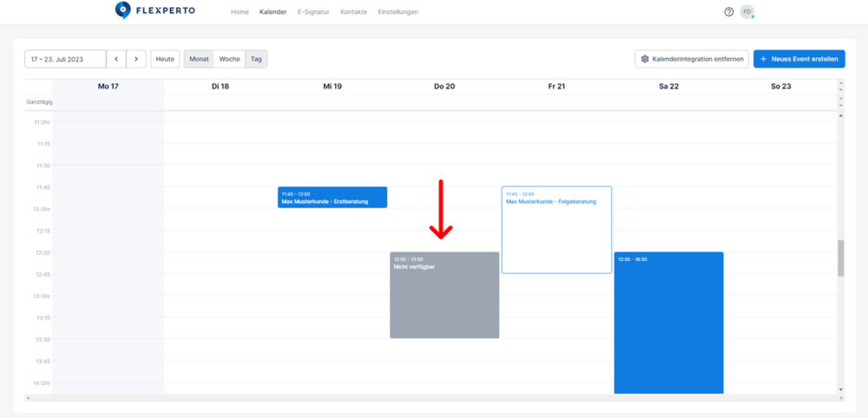Switch to Monat calendar view
The height and width of the screenshot is (418, 868).
199,59
